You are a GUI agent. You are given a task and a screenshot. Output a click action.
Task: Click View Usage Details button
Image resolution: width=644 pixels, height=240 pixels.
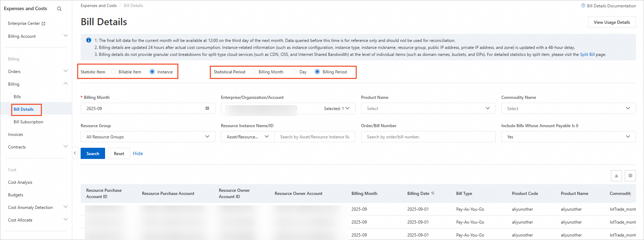point(612,22)
